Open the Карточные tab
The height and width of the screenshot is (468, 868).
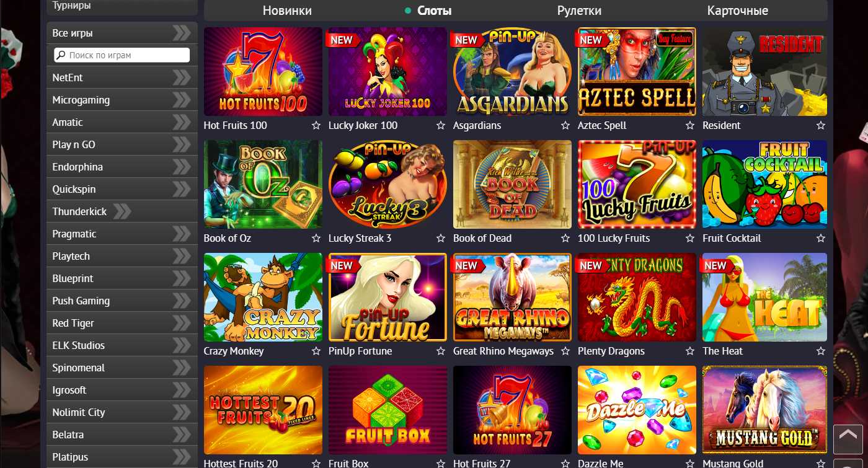(737, 11)
